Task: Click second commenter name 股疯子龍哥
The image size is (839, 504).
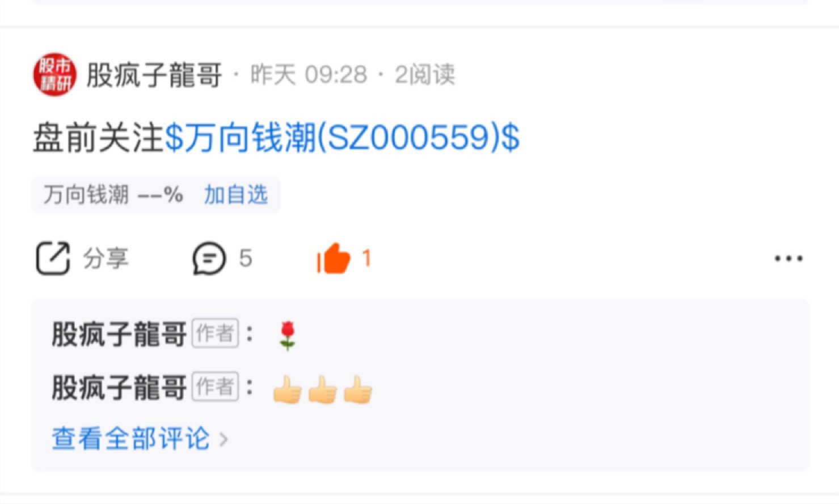Action: coord(119,387)
